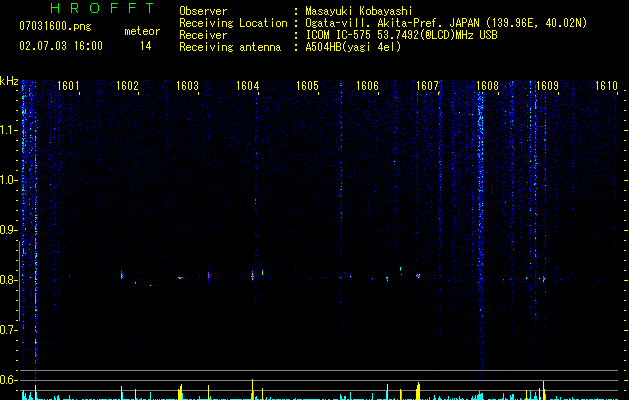Click the 1601 time marker
The width and height of the screenshot is (629, 400).
68,86
